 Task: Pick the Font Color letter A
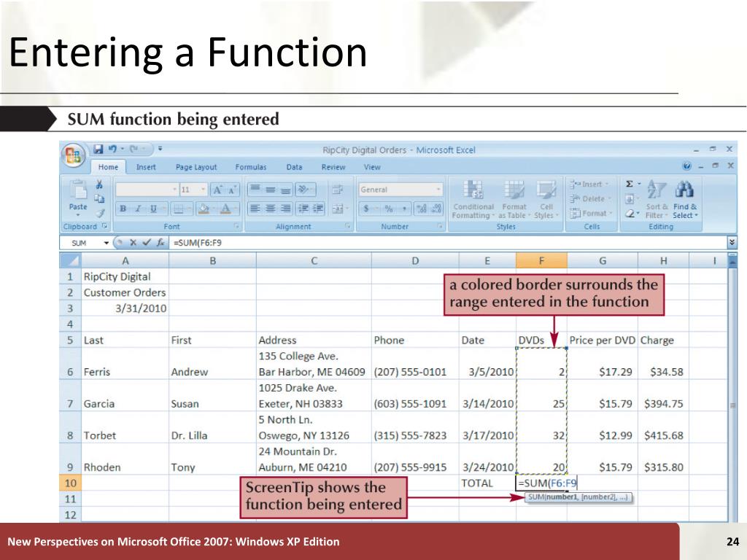click(225, 209)
